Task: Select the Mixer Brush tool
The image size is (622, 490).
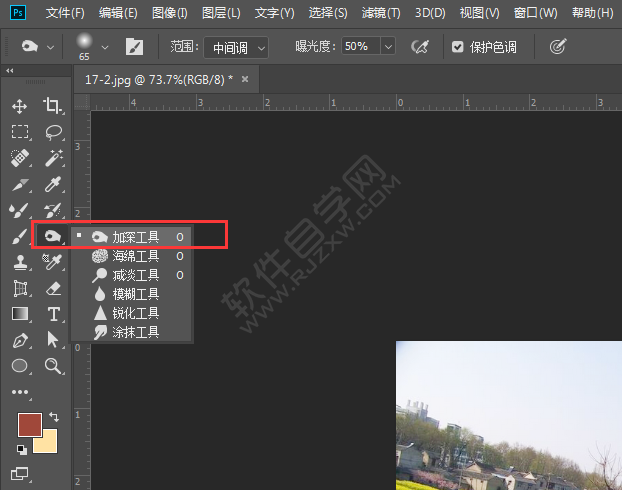Action: point(19,210)
